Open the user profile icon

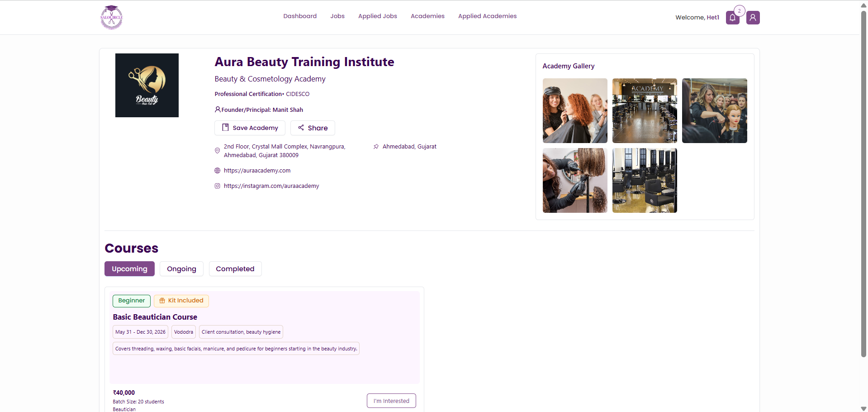point(753,18)
